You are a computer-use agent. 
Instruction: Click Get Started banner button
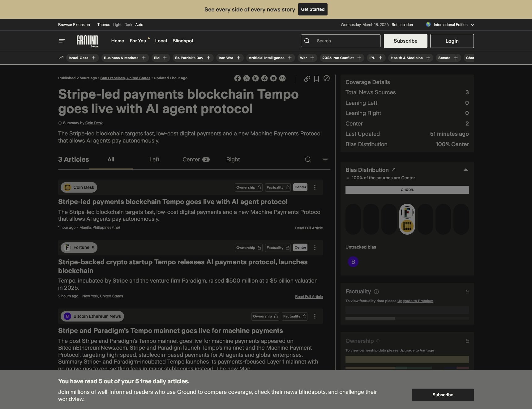pos(313,9)
